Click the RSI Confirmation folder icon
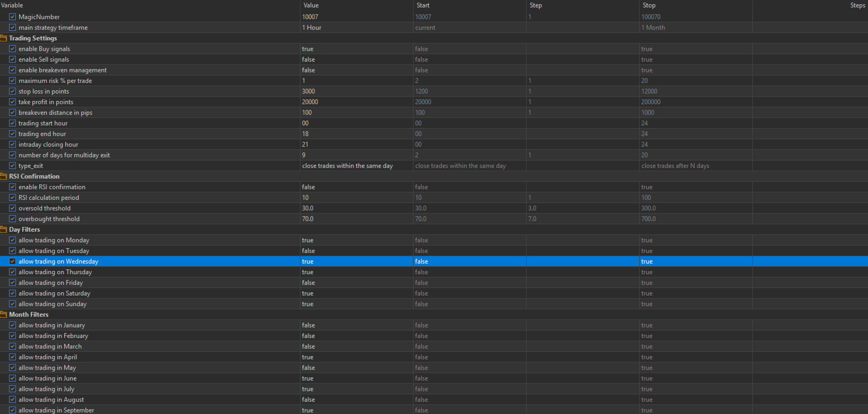 [3, 176]
